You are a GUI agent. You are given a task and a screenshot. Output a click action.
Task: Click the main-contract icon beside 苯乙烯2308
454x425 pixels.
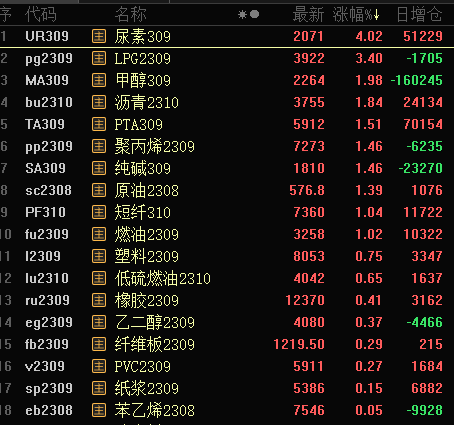click(x=99, y=410)
